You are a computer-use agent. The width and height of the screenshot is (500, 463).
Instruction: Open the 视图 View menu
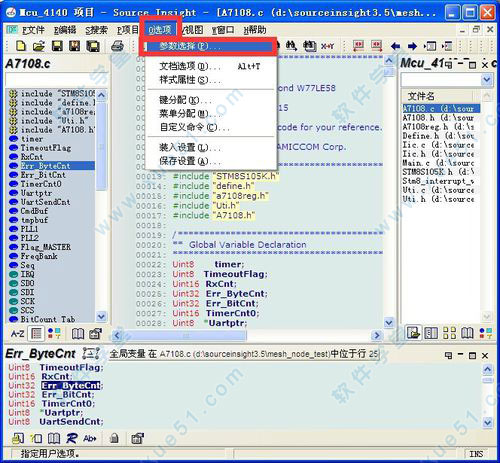click(192, 30)
